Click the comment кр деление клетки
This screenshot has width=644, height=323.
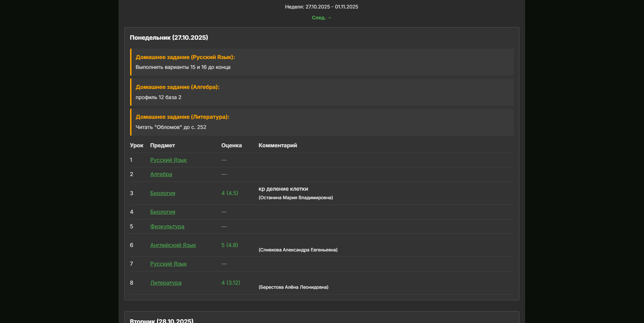[283, 189]
